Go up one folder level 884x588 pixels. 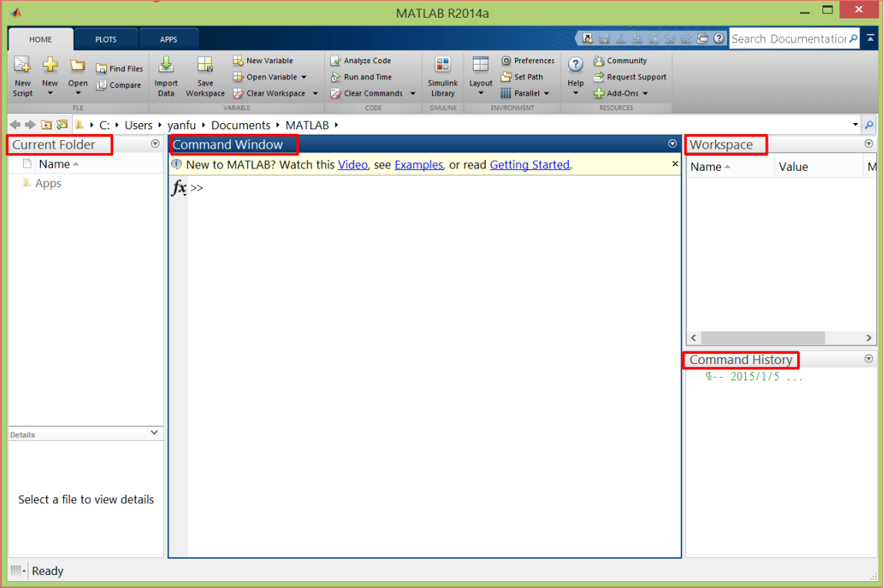46,125
